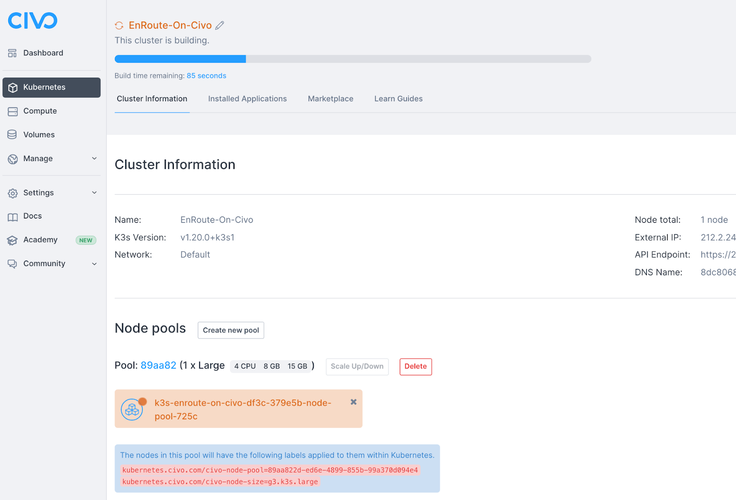Click the civo-node-size=g3.k3s.large label

point(220,482)
